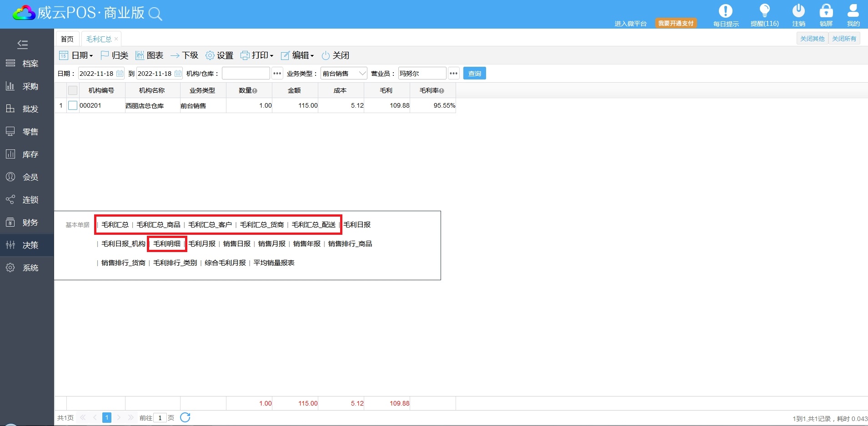Collapse the left sidebar menu icon
Image resolution: width=868 pixels, height=426 pixels.
pos(22,44)
